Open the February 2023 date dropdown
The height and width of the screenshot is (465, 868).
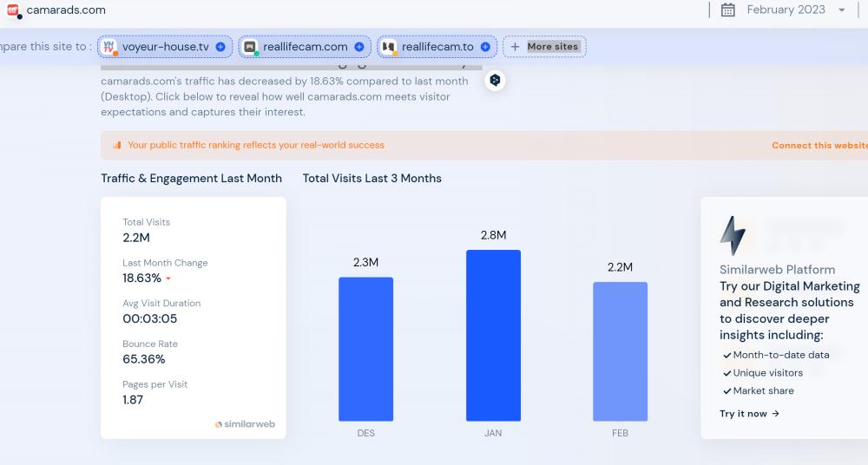841,10
